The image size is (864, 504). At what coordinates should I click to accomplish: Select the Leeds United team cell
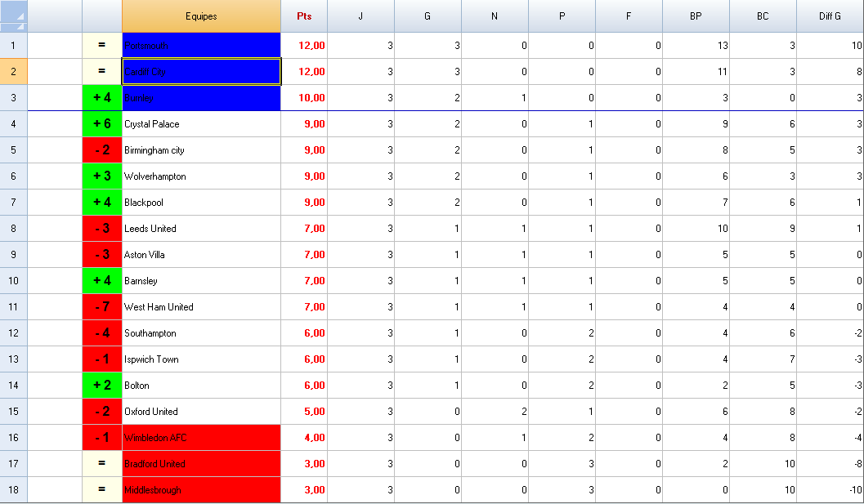[x=201, y=229]
